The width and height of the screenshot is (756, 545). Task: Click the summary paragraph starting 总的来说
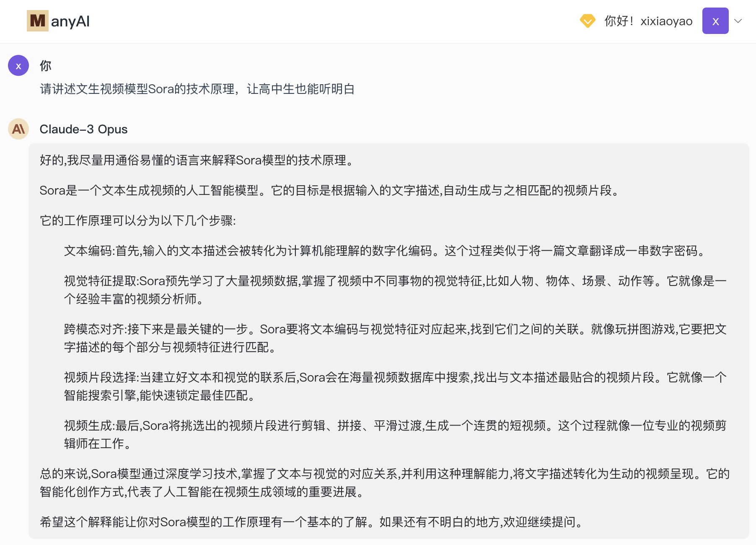coord(385,483)
